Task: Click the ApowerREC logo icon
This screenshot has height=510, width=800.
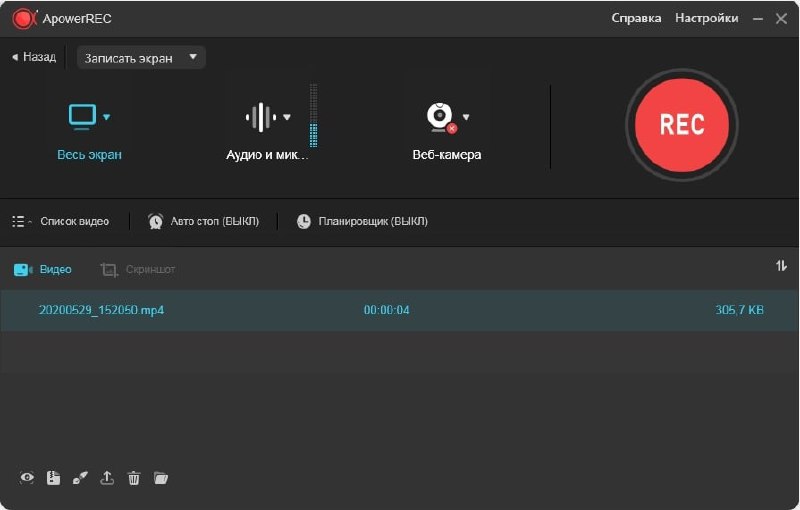Action: [24, 19]
